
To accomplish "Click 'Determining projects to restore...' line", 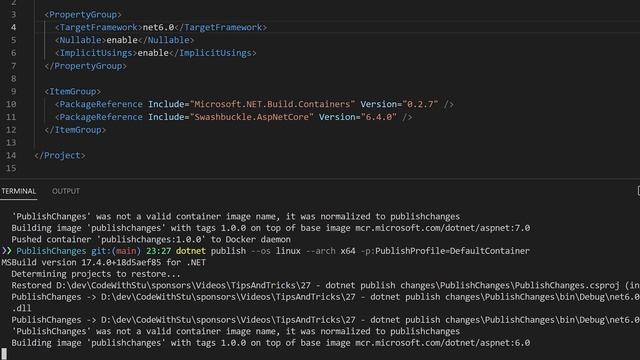I will click(96, 274).
